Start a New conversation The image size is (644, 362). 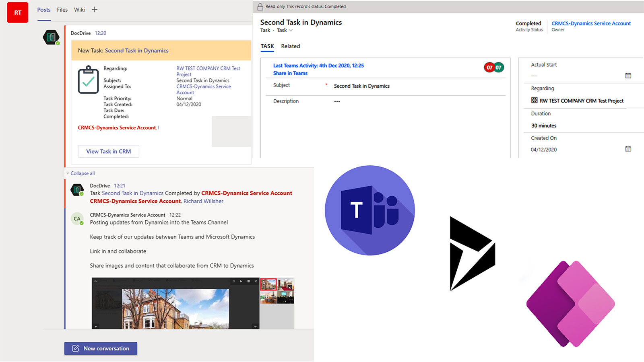pos(101,348)
